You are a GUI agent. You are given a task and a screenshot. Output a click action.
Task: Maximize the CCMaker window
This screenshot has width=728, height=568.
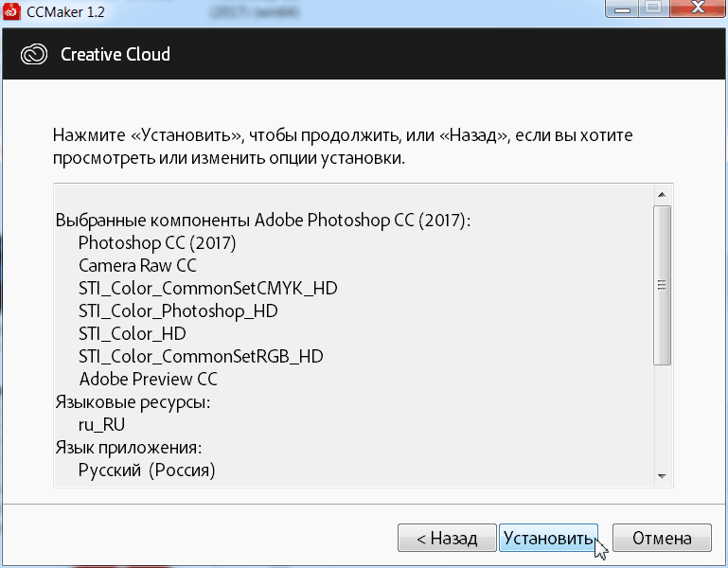coord(653,9)
